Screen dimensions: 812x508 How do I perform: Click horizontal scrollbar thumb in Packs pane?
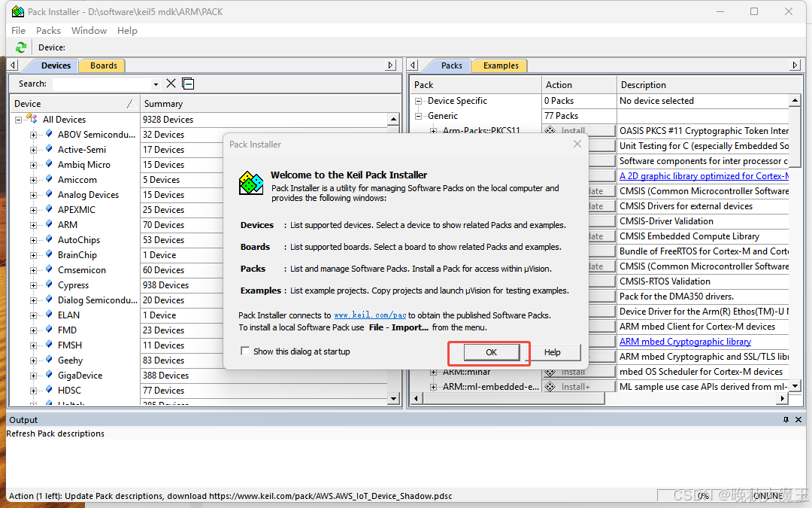pyautogui.click(x=514, y=398)
